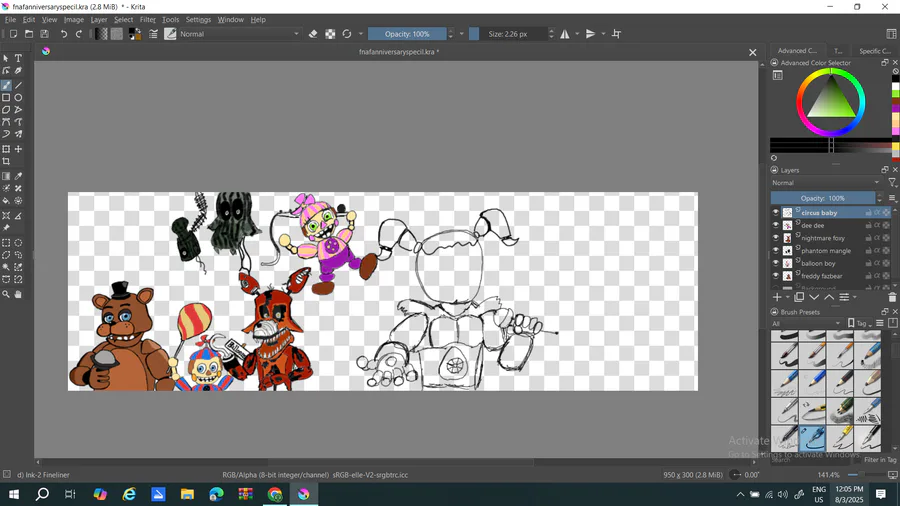
Task: Select the Measure angle tool
Action: [18, 216]
